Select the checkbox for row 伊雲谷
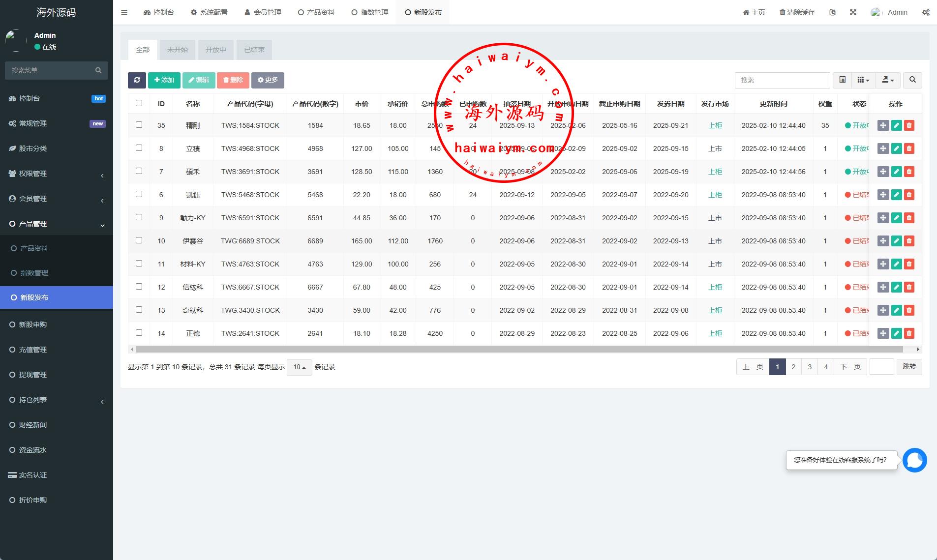Image resolution: width=937 pixels, height=560 pixels. (139, 240)
